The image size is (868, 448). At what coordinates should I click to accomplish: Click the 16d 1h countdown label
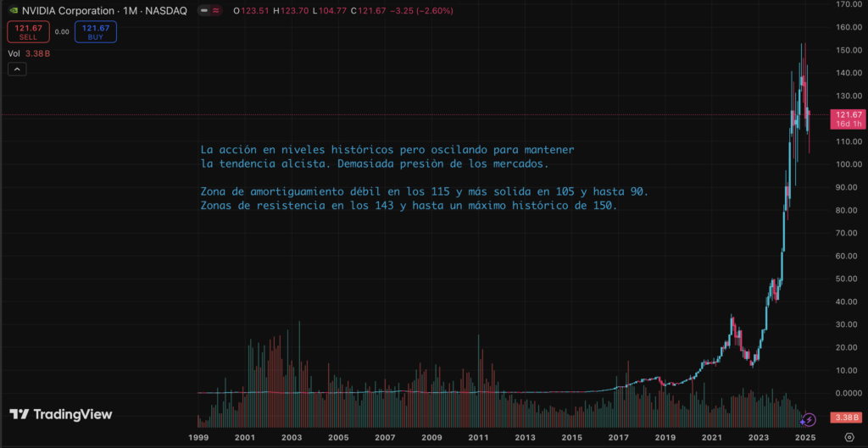click(x=849, y=124)
